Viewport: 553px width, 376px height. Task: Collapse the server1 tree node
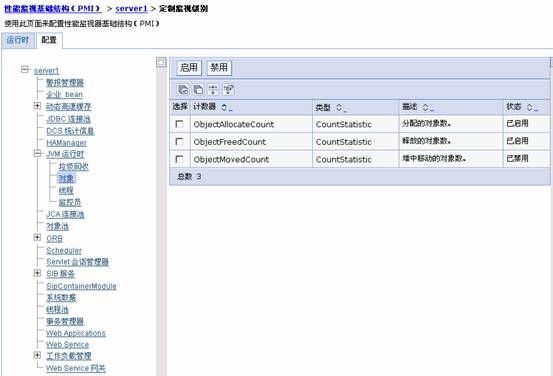(25, 69)
